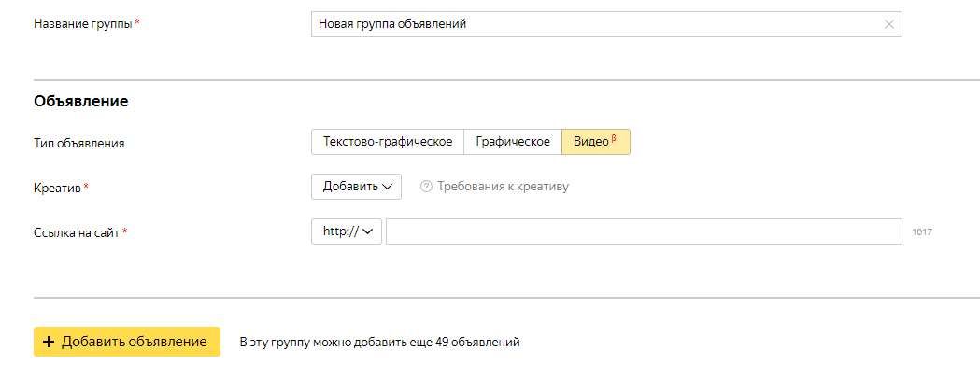This screenshot has width=980, height=378.
Task: Click the Тип объявления label
Action: click(x=78, y=144)
